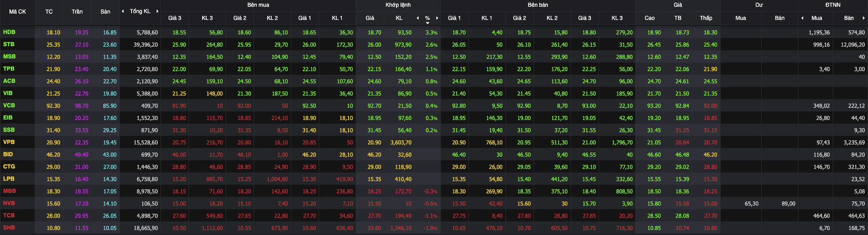Click the Khớp lệnh group header
The width and height of the screenshot is (868, 235).
coord(398,5)
